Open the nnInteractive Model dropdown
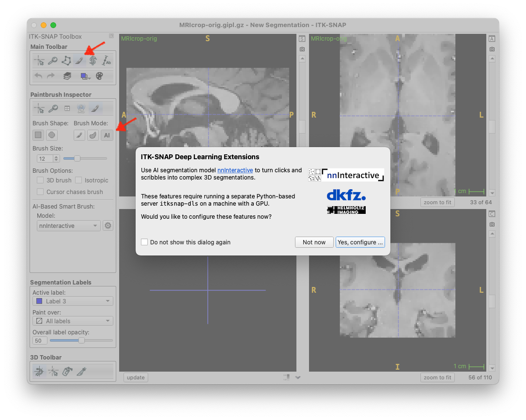The image size is (526, 420). (68, 225)
